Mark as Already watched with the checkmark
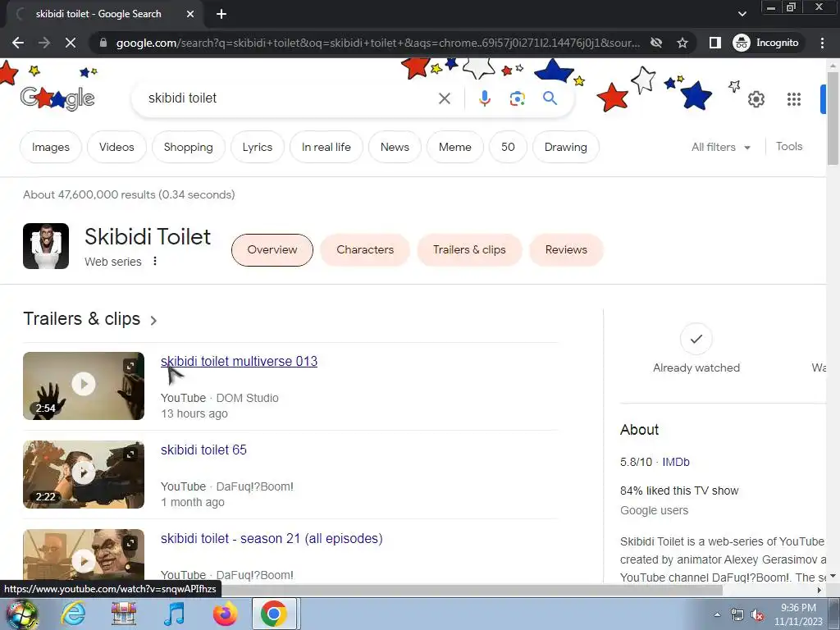The image size is (840, 630). tap(696, 339)
